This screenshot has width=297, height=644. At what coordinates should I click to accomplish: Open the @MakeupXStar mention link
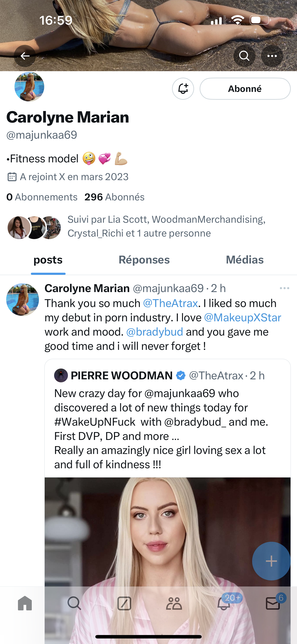pyautogui.click(x=242, y=317)
